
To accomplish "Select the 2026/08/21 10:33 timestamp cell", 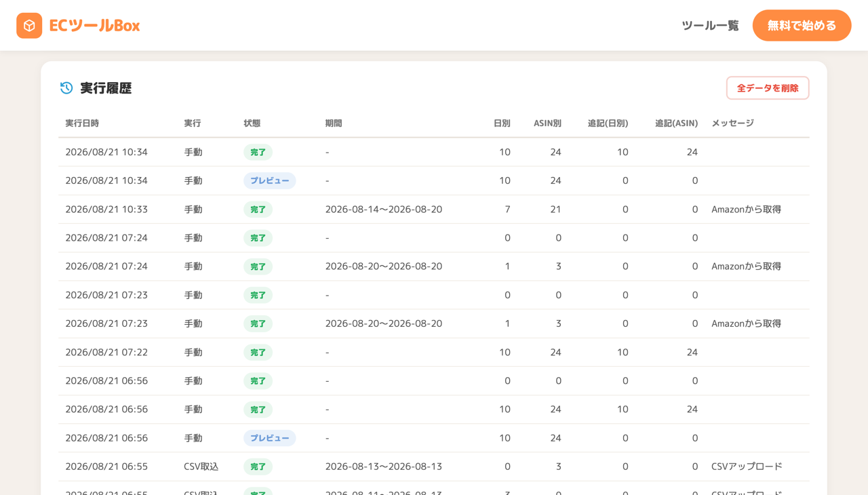I will point(106,210).
